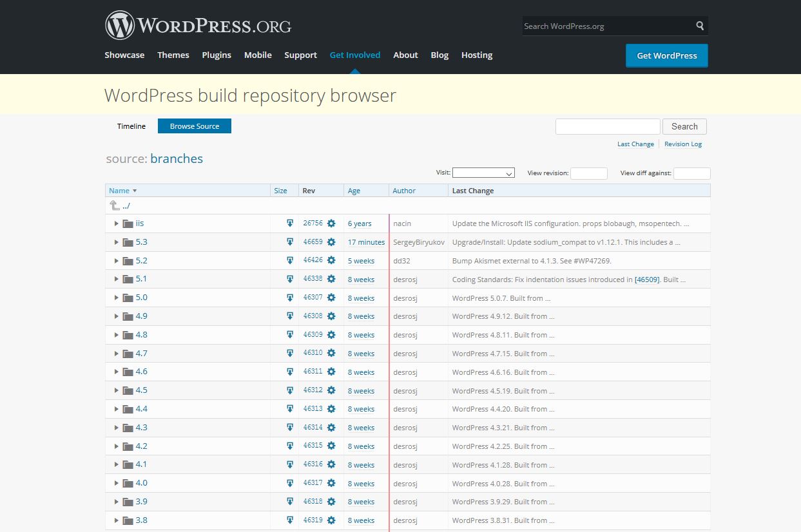801x532 pixels.
Task: Open the Visit dropdown
Action: 483,173
